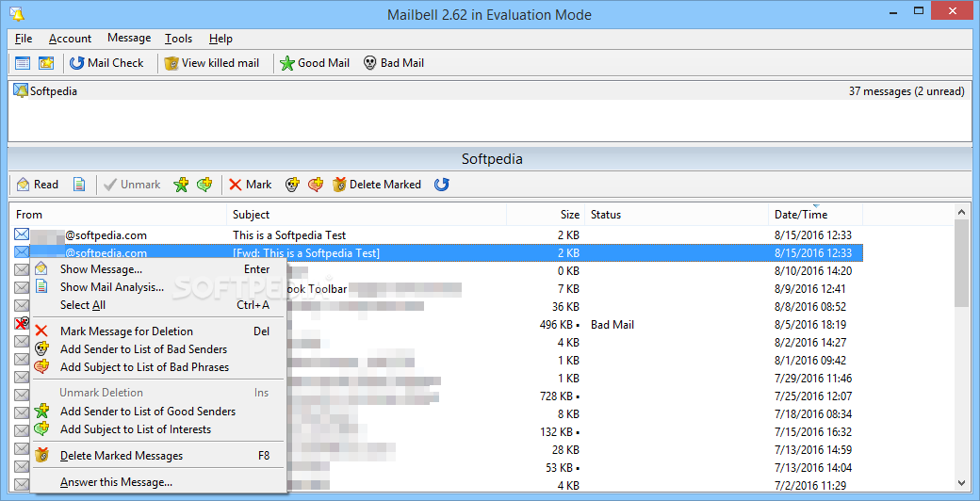Screen dimensions: 980x501
Task: Click the Softpedia account bell-envelope icon
Action: pyautogui.click(x=21, y=91)
